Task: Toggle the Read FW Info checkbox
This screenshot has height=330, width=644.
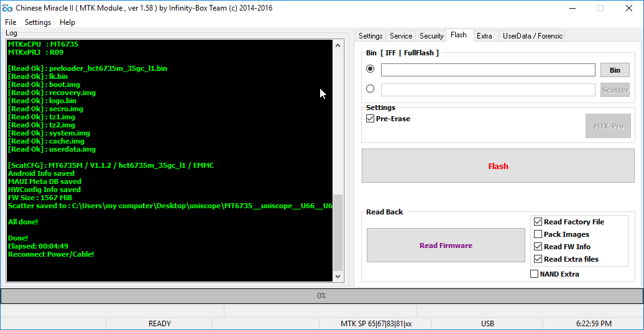Action: [x=538, y=247]
